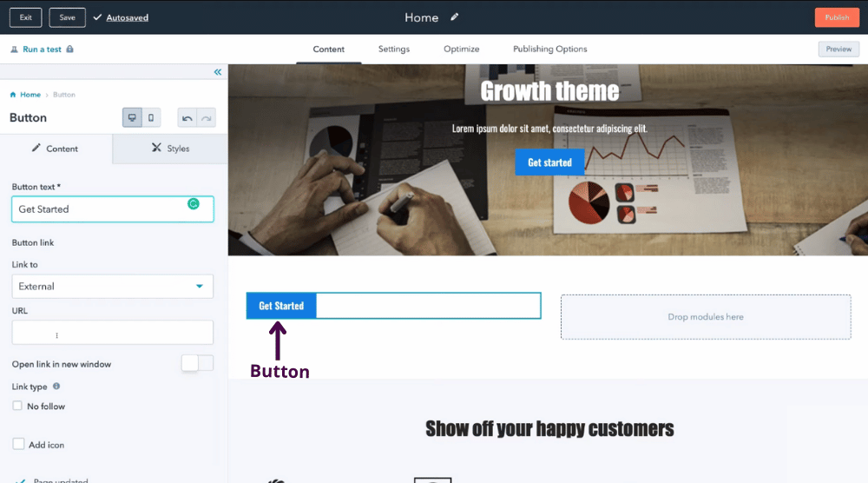Click the Link type info icon

click(56, 386)
